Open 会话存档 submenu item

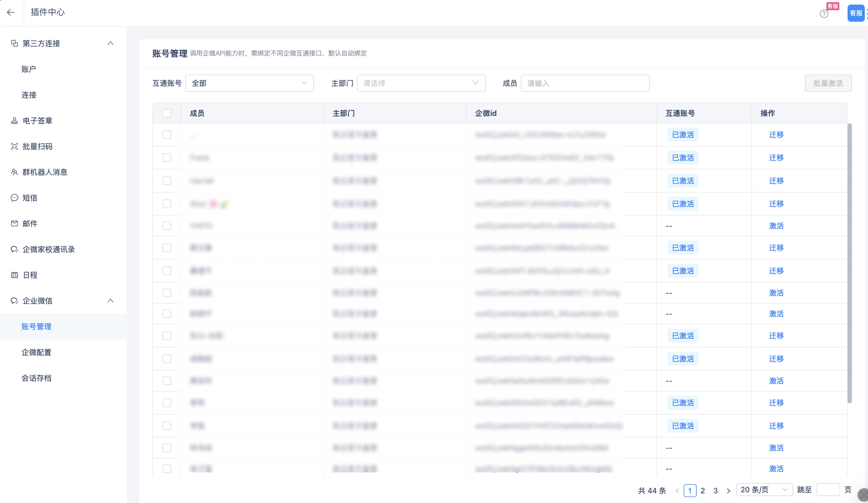[x=36, y=378]
